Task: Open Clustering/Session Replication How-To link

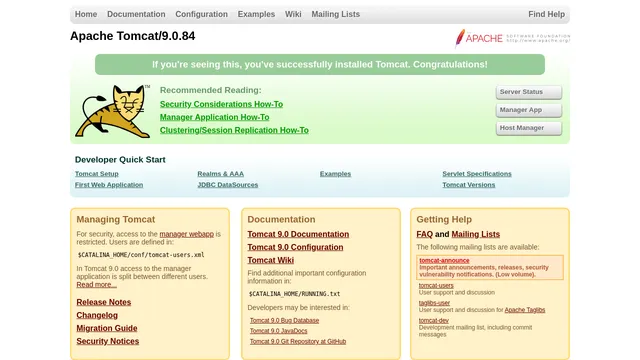Action: tap(234, 130)
